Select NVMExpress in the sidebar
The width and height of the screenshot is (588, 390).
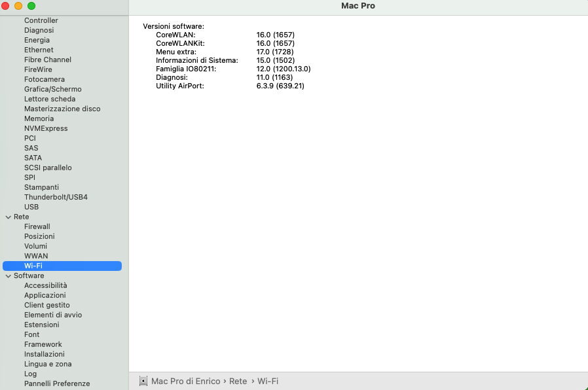point(46,128)
